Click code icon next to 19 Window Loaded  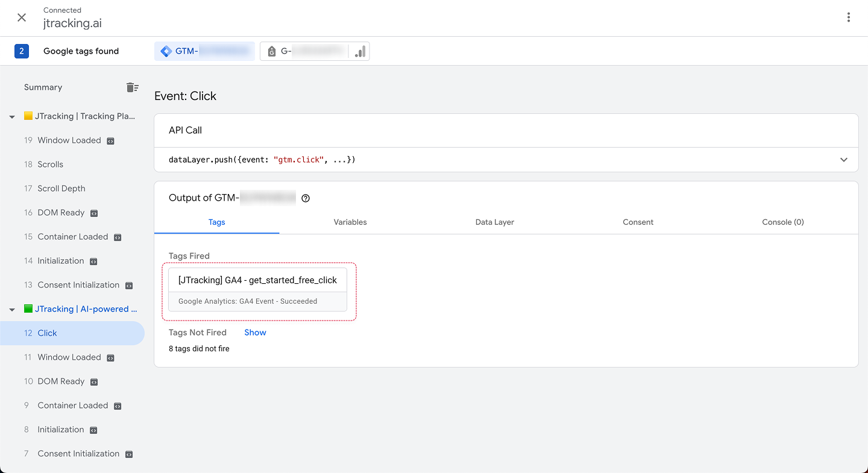click(x=110, y=141)
